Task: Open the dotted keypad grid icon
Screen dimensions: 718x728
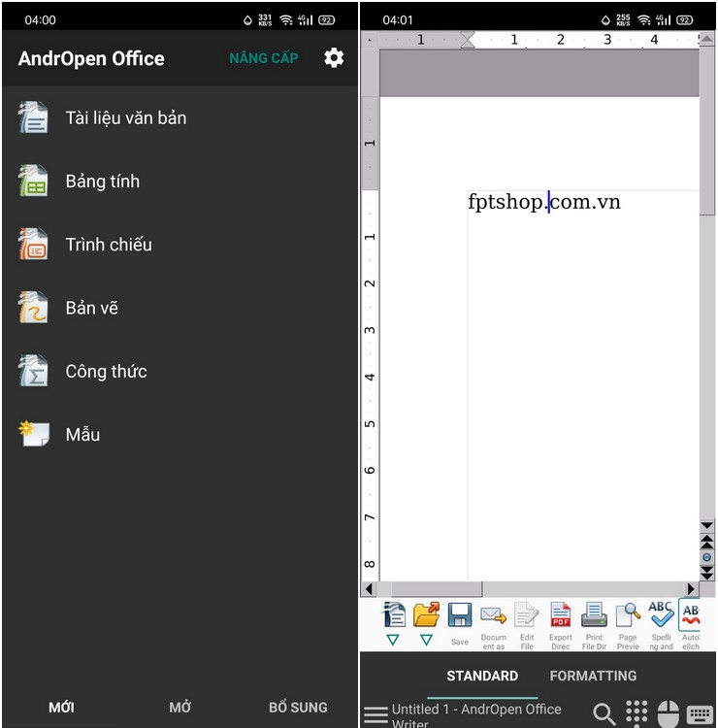Action: tap(636, 713)
